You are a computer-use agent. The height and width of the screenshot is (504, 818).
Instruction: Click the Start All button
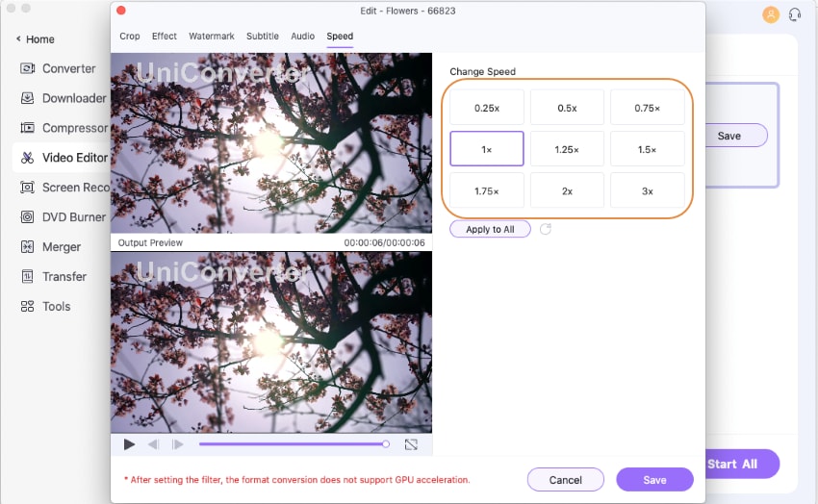pyautogui.click(x=742, y=464)
